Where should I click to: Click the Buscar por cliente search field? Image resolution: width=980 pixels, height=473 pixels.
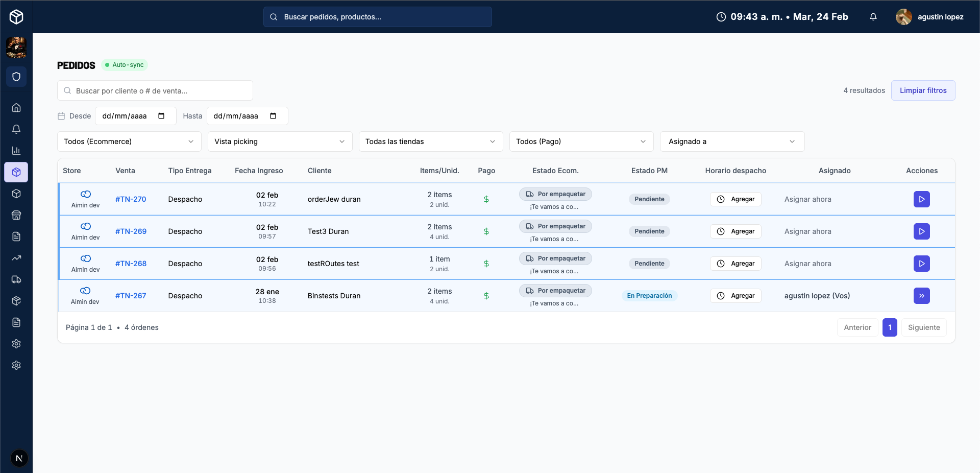155,91
